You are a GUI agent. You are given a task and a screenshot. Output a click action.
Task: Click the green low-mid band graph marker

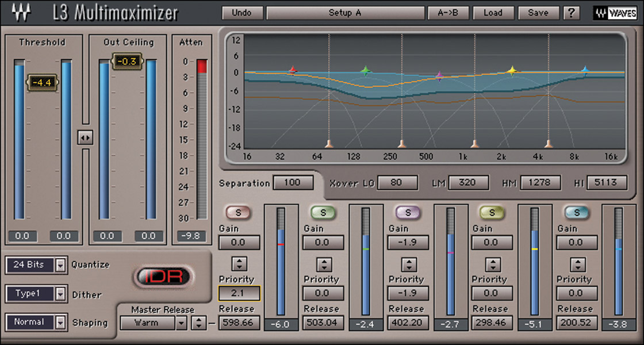pos(366,71)
